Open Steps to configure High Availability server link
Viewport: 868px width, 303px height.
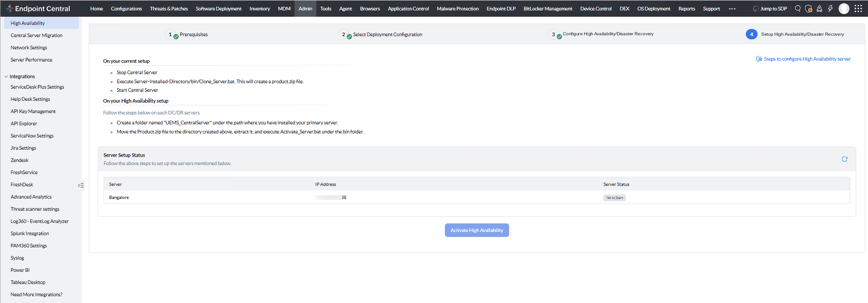coord(807,59)
